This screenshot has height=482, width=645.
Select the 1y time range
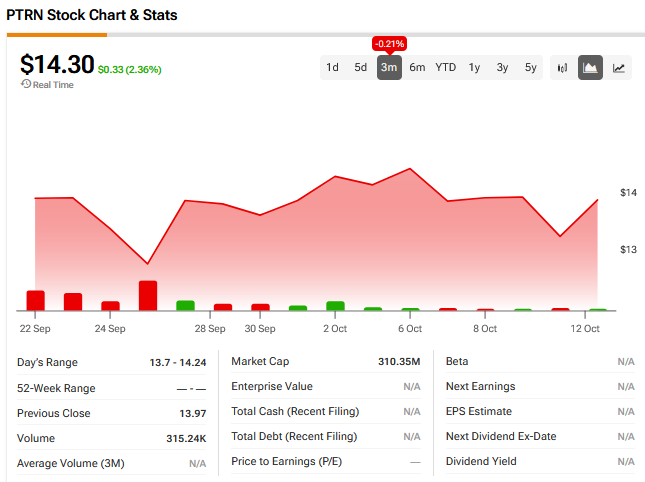click(x=474, y=68)
